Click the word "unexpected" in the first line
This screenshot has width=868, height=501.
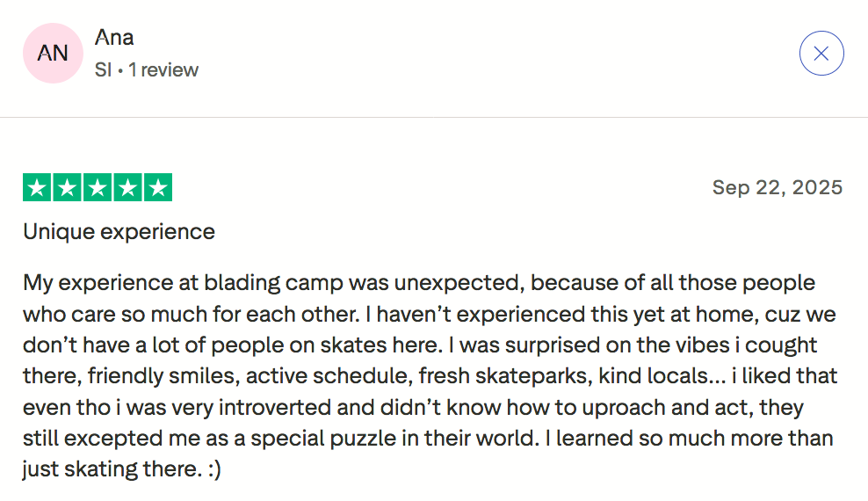(458, 284)
